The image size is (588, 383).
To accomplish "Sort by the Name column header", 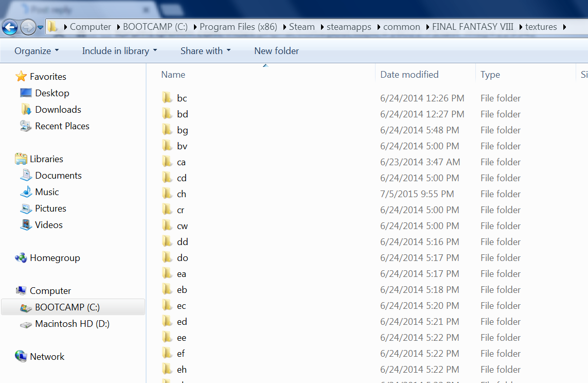I will point(173,74).
